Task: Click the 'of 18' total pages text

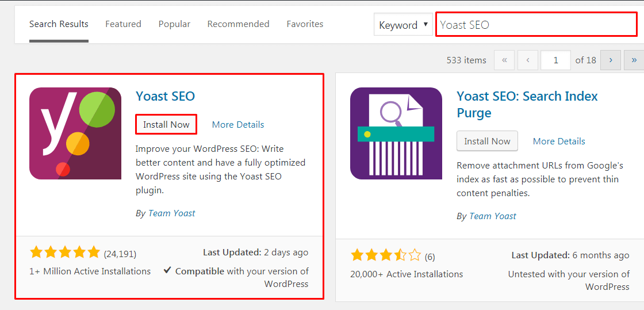Action: tap(586, 60)
